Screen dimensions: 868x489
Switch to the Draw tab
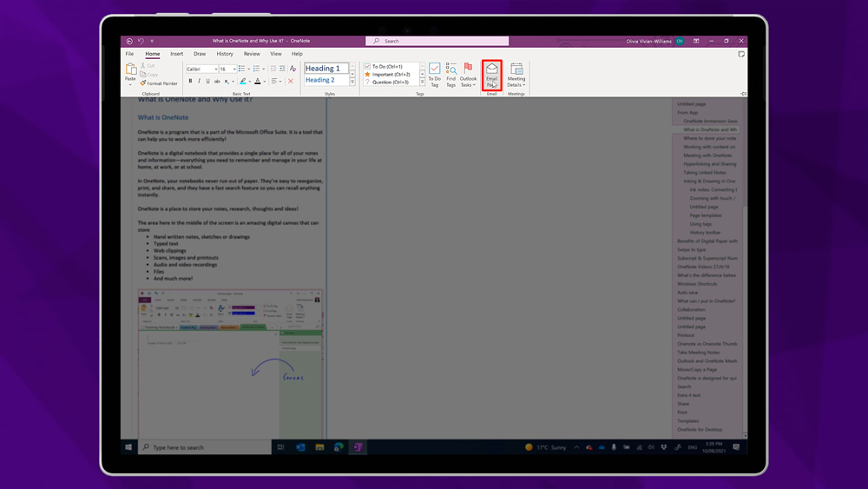click(200, 54)
